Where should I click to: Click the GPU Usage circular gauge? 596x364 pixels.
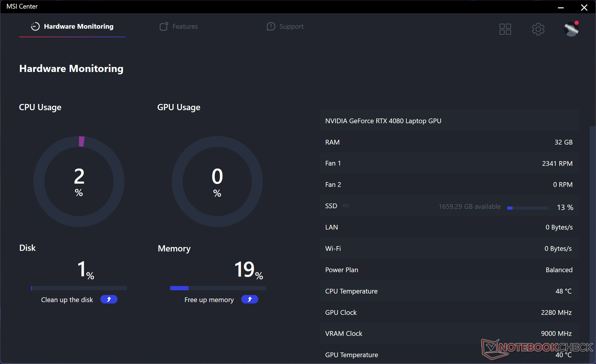coord(217,182)
